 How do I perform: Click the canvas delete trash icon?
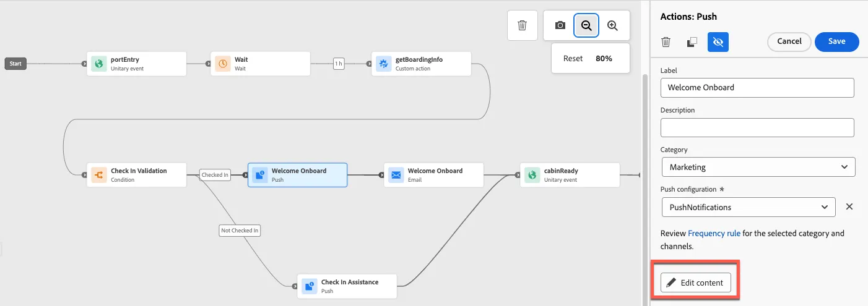tap(522, 25)
